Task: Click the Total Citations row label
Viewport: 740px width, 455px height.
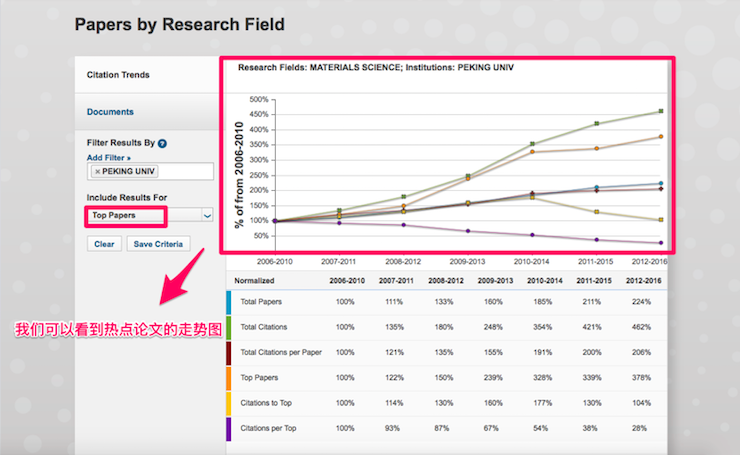Action: (x=264, y=327)
